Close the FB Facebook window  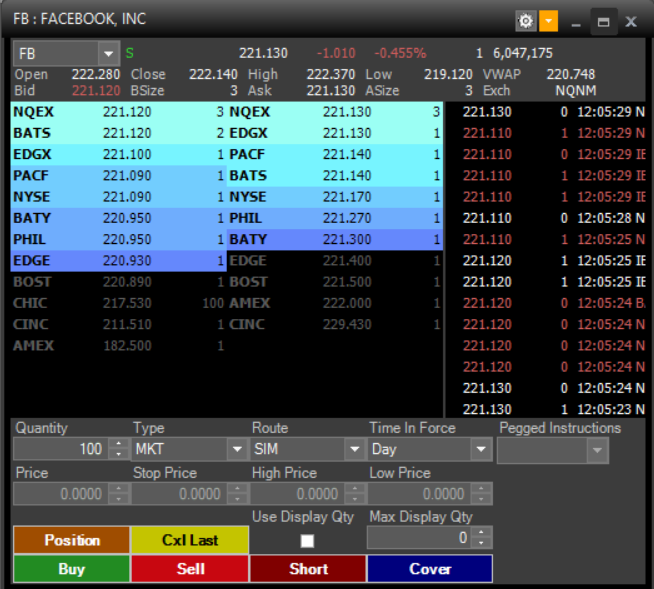pyautogui.click(x=631, y=22)
